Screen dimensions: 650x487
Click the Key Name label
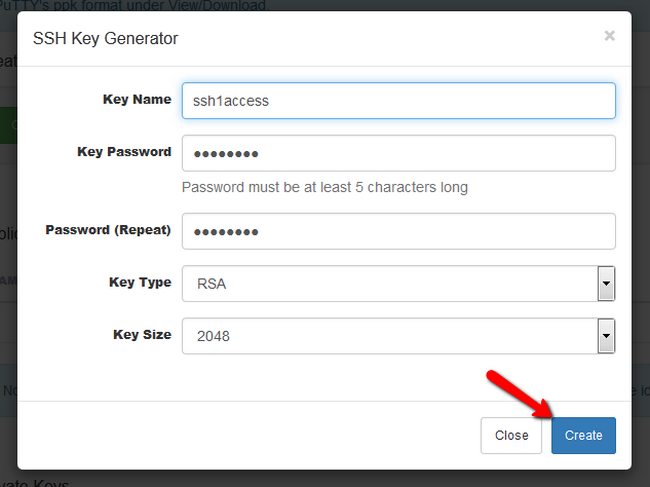(137, 99)
